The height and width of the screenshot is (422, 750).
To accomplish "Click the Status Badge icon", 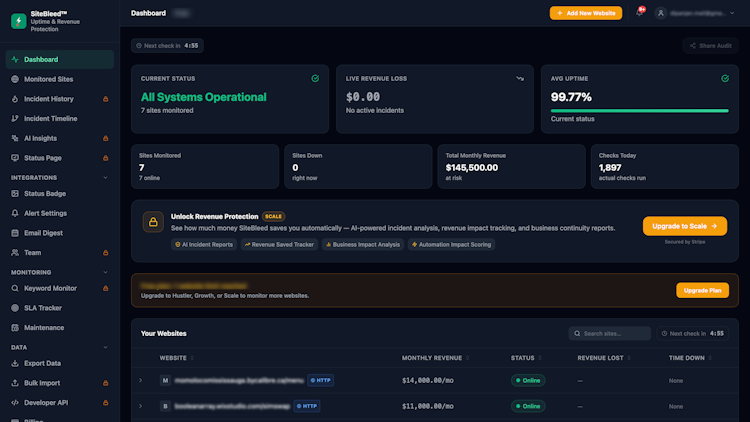I will click(15, 193).
